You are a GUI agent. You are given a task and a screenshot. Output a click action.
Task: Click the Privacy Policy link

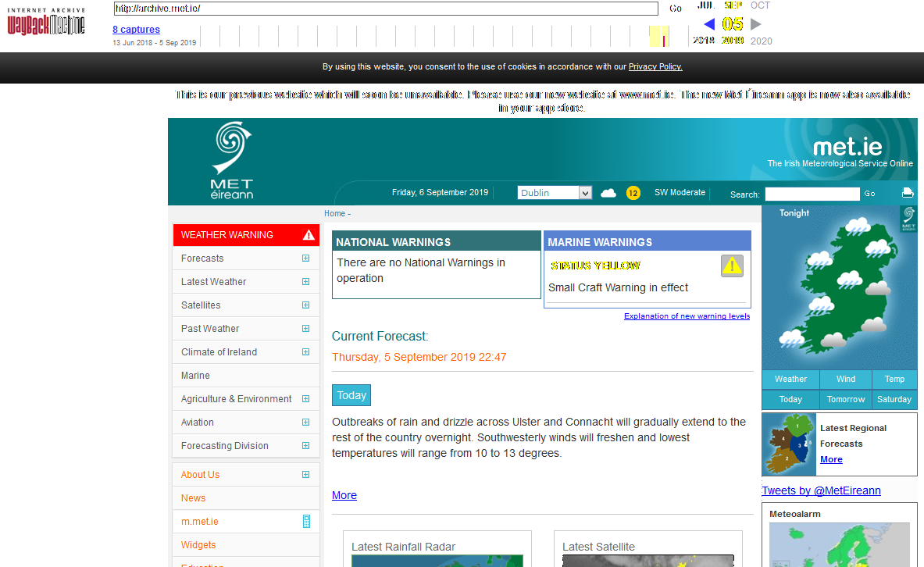click(x=655, y=66)
